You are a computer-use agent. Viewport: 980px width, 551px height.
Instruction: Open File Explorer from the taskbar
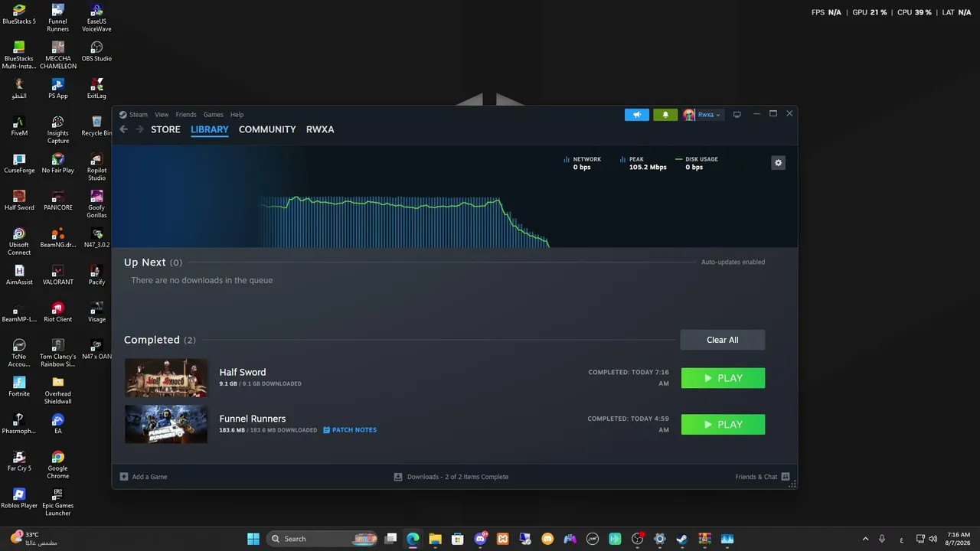[435, 539]
